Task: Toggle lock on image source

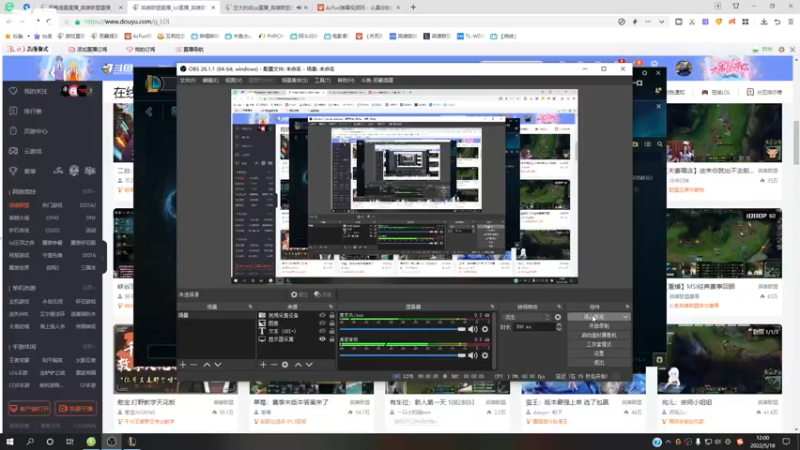Action: pyautogui.click(x=332, y=323)
